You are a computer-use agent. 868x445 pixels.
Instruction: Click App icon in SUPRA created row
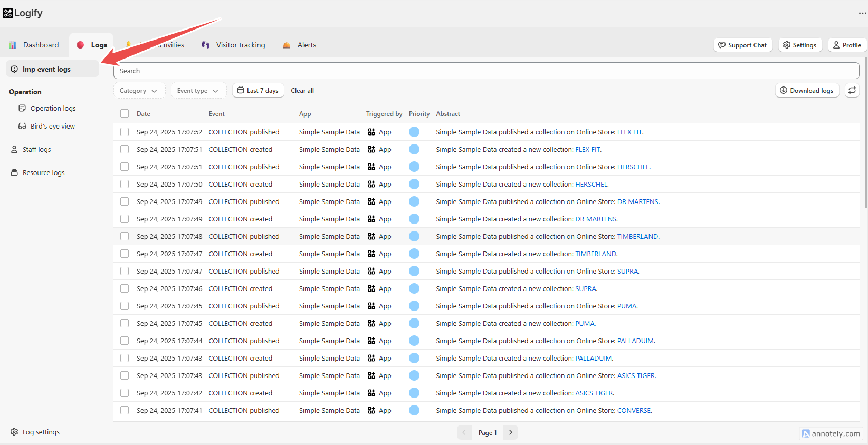click(371, 288)
